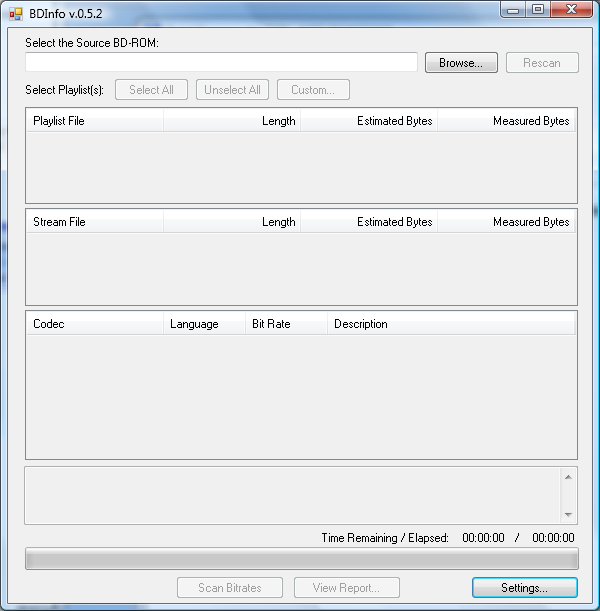The height and width of the screenshot is (611, 600).
Task: Click the Bit Rate column header
Action: (286, 324)
